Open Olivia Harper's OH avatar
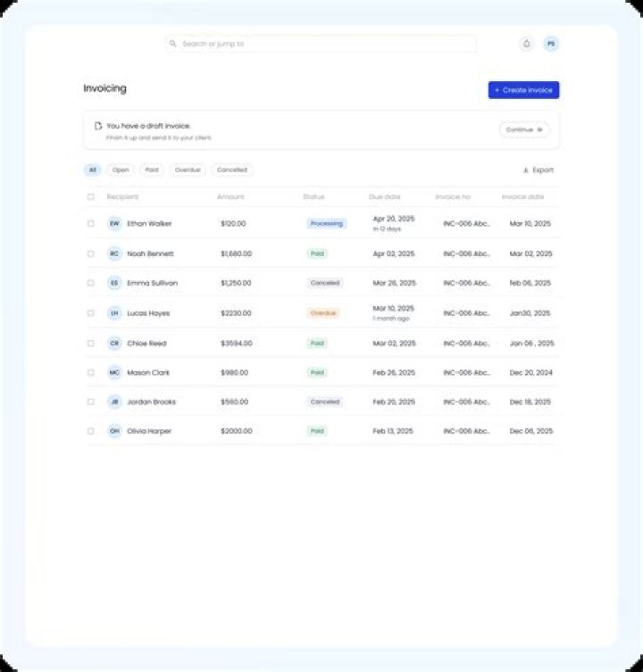The width and height of the screenshot is (643, 672). (114, 431)
